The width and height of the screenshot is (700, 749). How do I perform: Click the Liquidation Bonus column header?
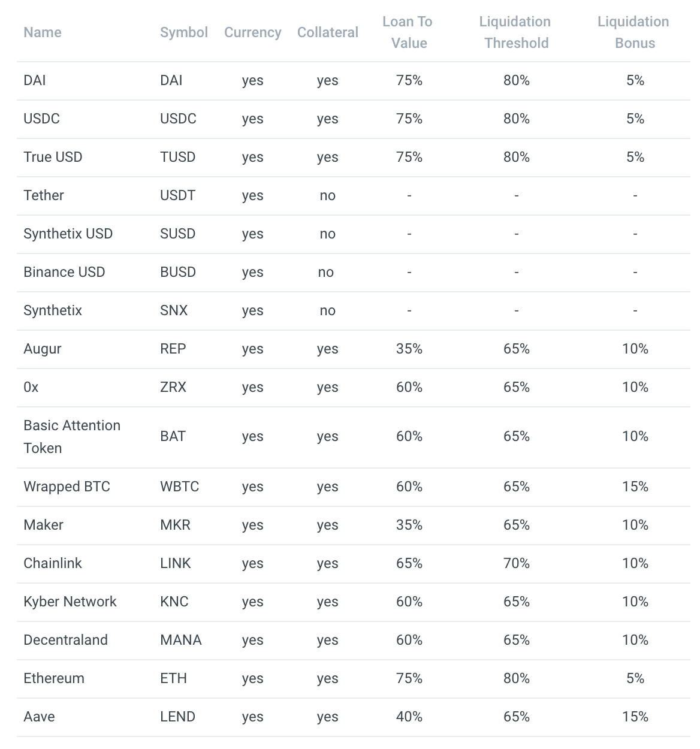634,32
